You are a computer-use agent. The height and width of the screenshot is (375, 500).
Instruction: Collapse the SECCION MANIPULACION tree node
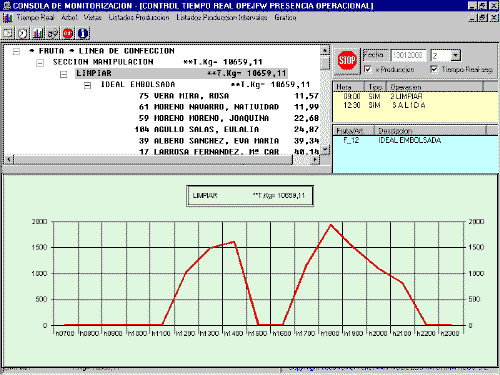click(40, 63)
